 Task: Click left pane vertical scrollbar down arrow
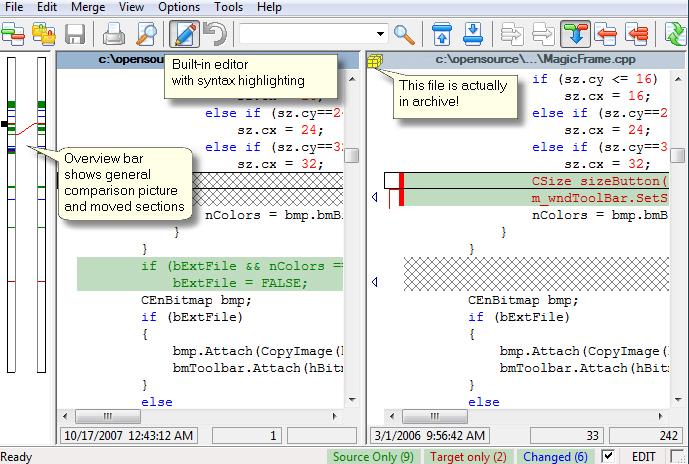coord(352,399)
